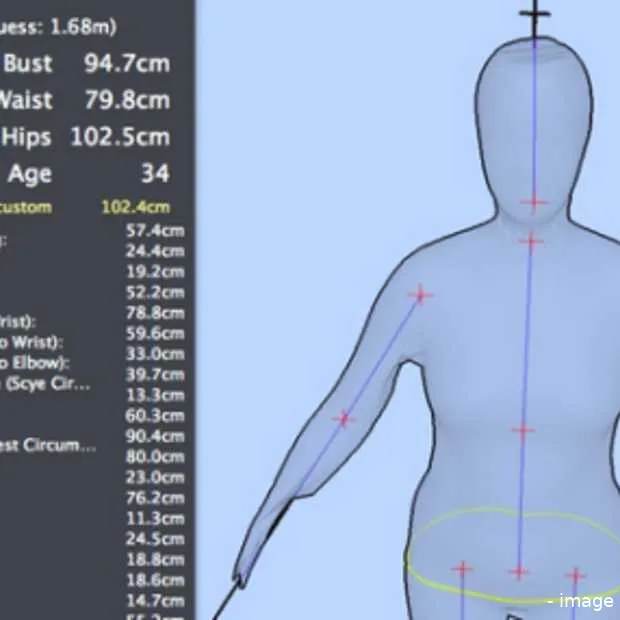Click the black cross marker atop the head
This screenshot has width=620, height=620.
(x=534, y=14)
